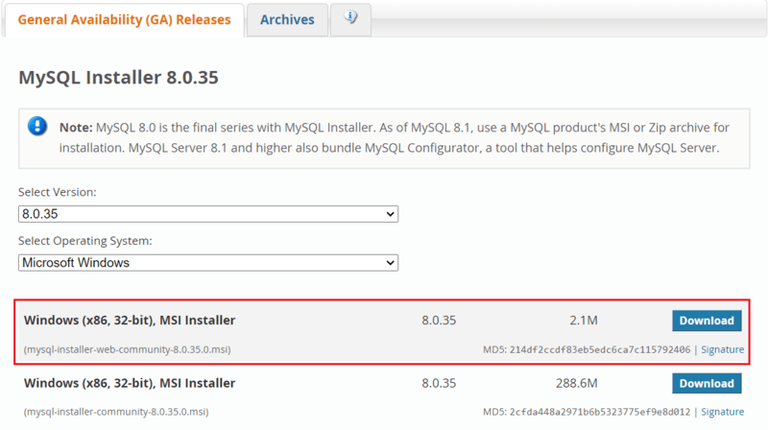Click the MD5 hash starting with 2cfda4
Viewport: 768px width, 430px height.
(x=600, y=412)
